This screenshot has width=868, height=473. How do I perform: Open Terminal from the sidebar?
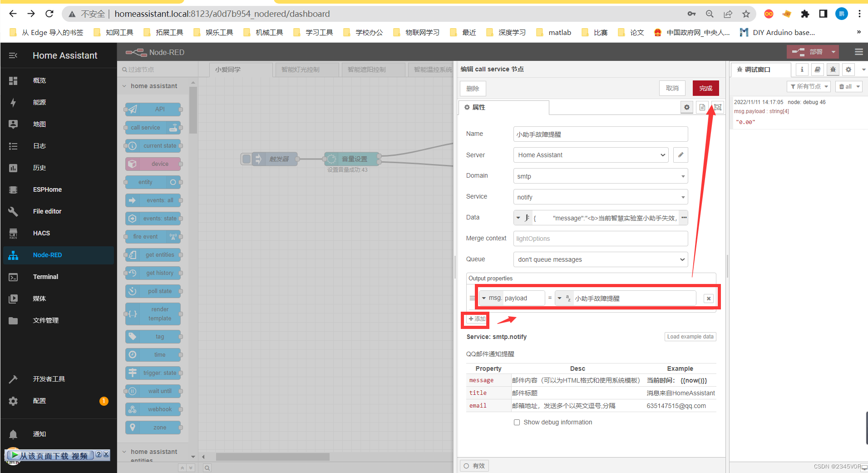58,277
